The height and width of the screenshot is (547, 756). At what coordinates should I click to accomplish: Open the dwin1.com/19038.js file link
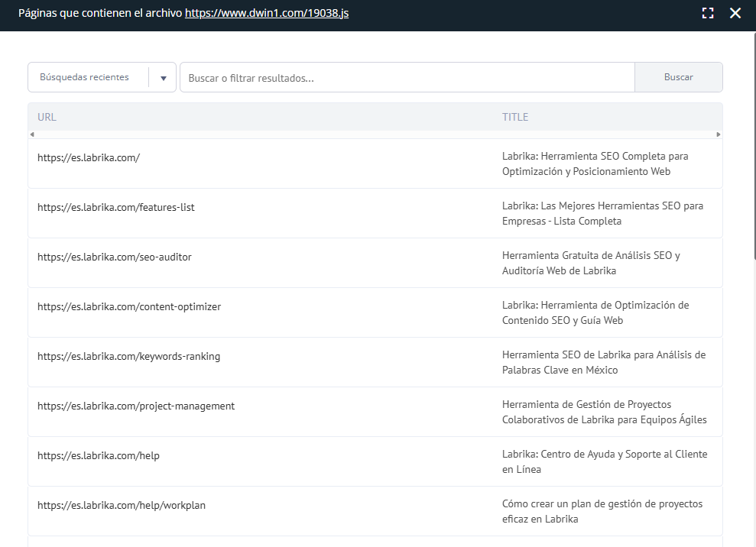point(267,13)
